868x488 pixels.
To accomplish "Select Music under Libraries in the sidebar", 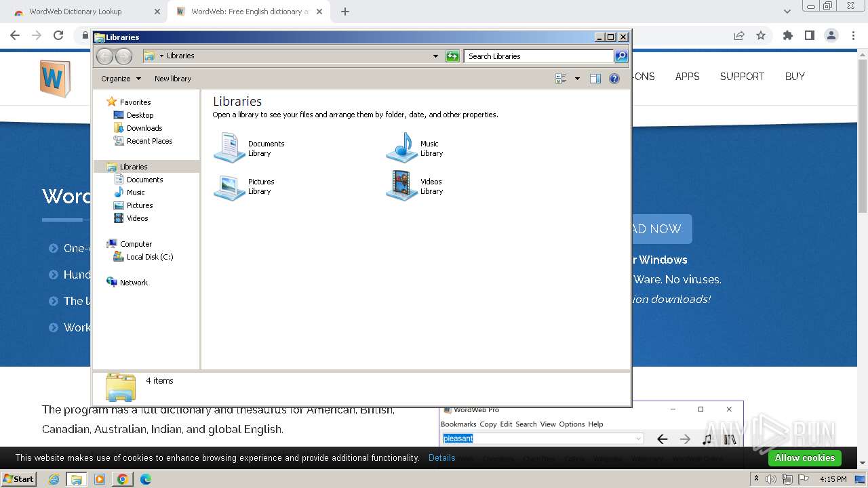I will (x=136, y=192).
